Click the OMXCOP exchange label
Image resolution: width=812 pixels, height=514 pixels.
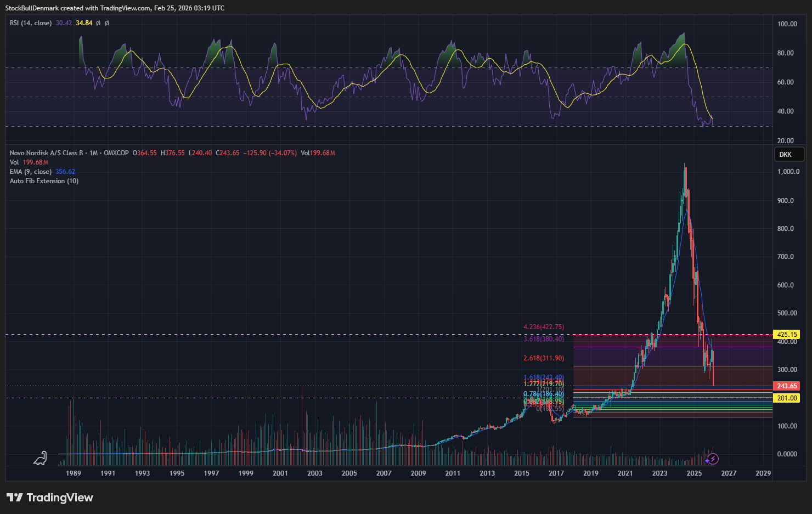[116, 153]
